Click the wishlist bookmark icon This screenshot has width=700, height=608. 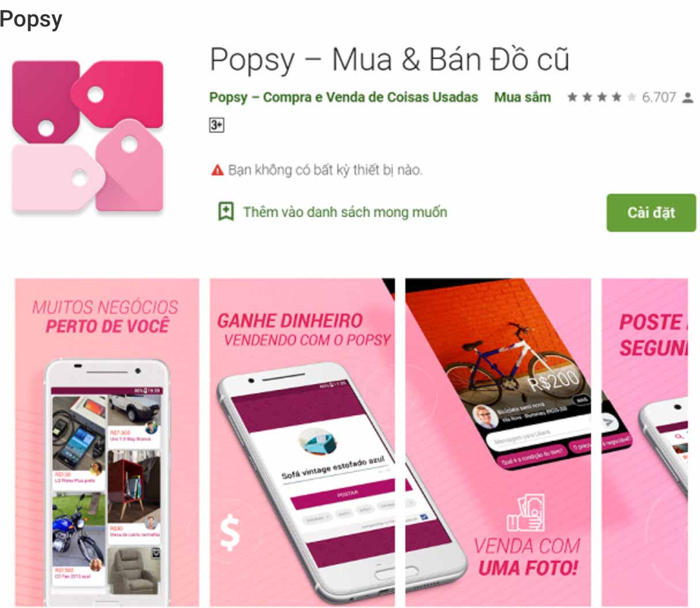[x=225, y=211]
